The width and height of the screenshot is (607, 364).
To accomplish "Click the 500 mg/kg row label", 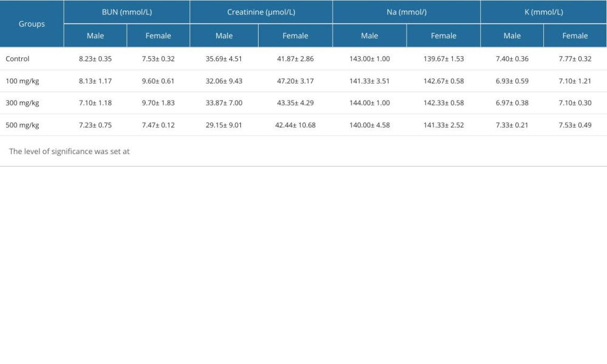I will tap(22, 125).
